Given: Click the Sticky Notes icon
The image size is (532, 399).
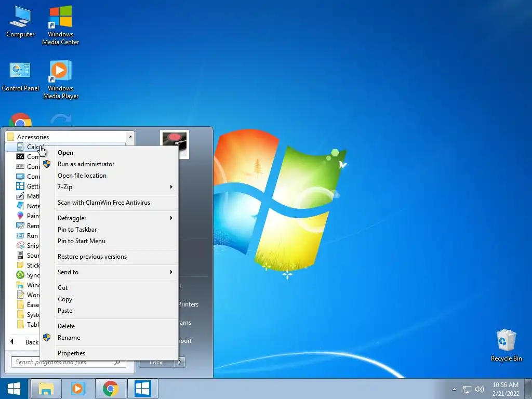Looking at the screenshot, I should pos(20,265).
